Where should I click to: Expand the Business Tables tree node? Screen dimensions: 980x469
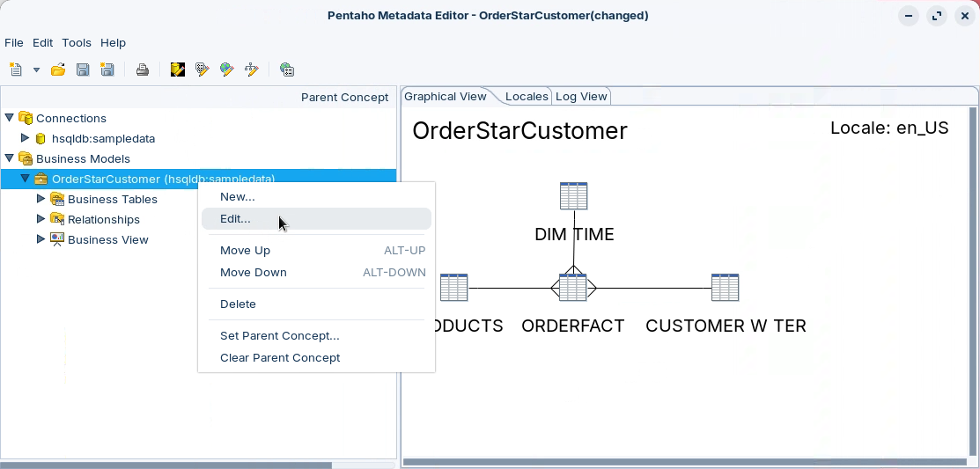(x=41, y=199)
